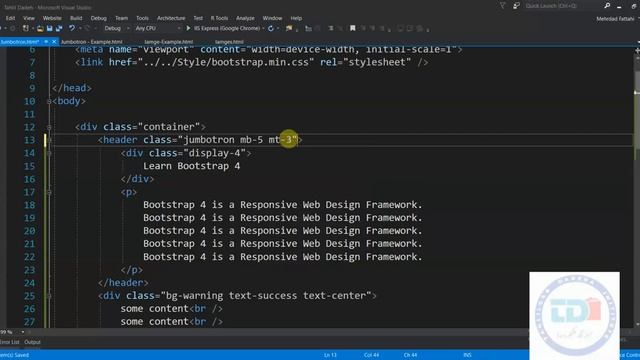Close the Jumbotron.html tab
The height and width of the screenshot is (360, 640).
coord(54,42)
